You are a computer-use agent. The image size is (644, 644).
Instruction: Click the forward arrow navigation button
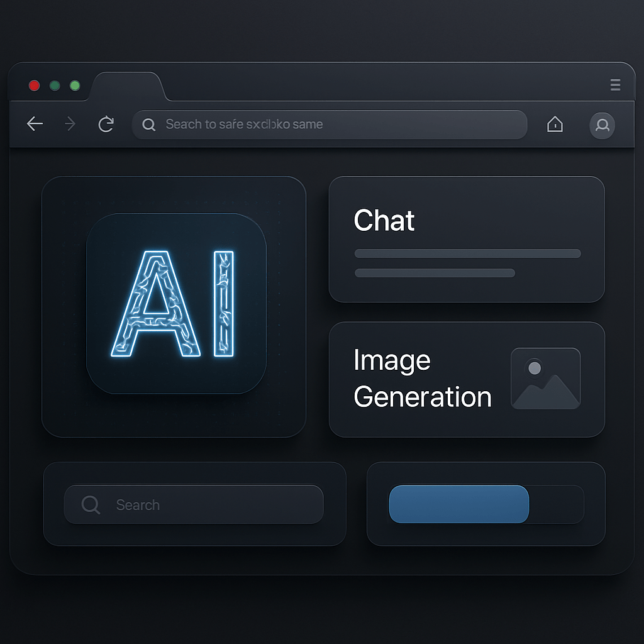point(70,125)
